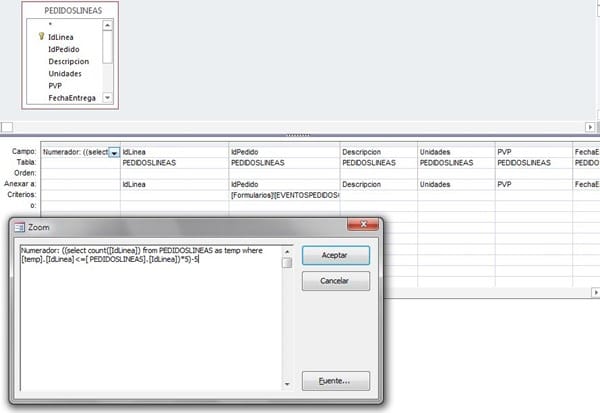Select Unidades in PEDIDOSLINEAS field list
600x413 pixels.
[65, 73]
